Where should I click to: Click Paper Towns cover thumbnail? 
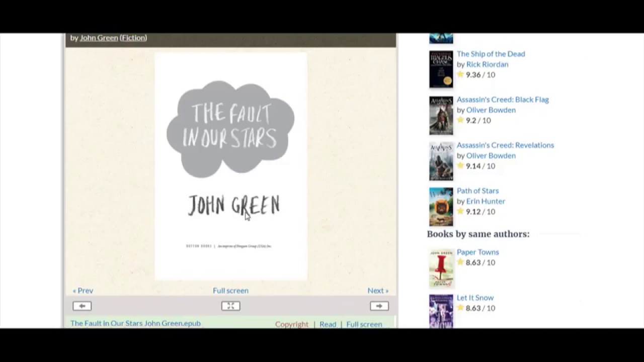[441, 268]
